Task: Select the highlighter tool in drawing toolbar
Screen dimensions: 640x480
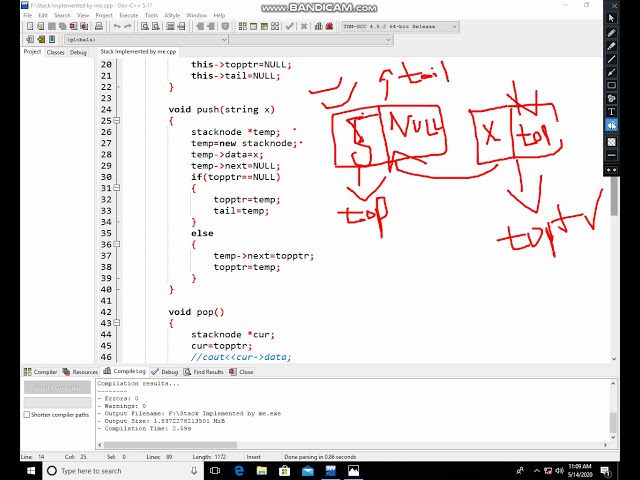Action: pos(611,46)
